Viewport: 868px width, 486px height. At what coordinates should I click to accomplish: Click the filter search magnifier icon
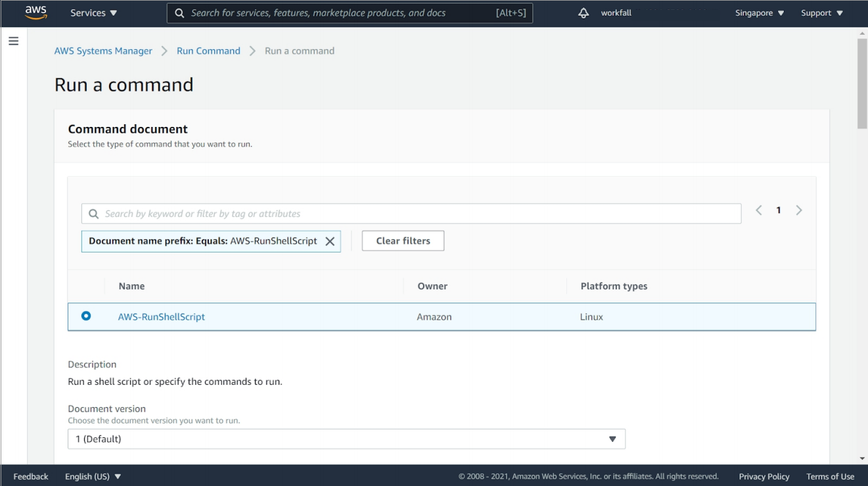click(x=94, y=214)
